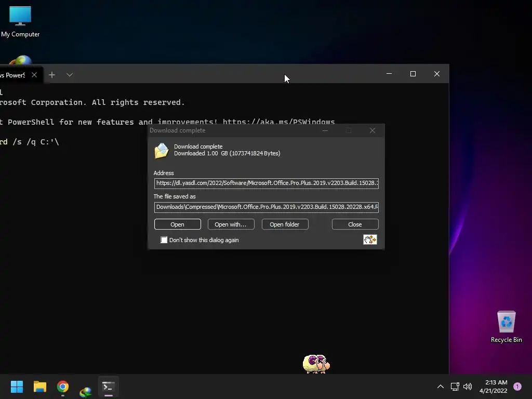The image size is (532, 399).
Task: Minimize the Download complete dialog
Action: click(x=325, y=130)
